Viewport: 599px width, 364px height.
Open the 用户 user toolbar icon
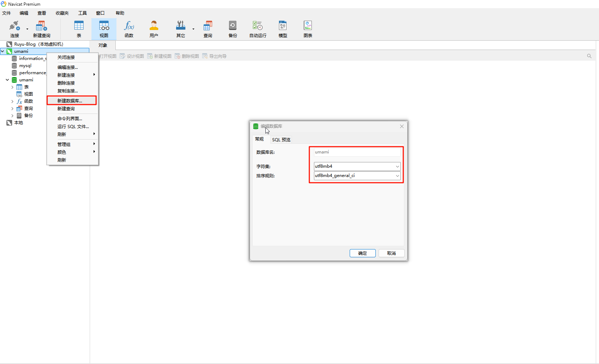click(x=154, y=29)
